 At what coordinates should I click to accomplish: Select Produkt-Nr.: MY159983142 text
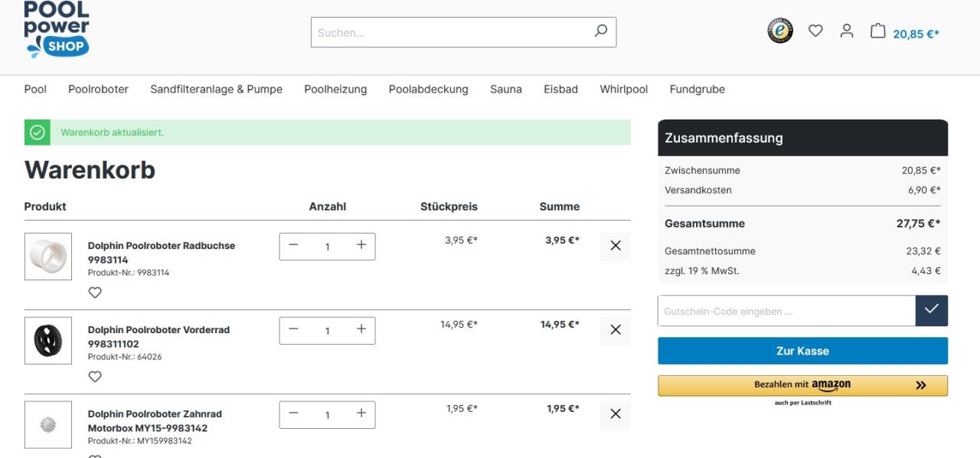click(x=140, y=441)
